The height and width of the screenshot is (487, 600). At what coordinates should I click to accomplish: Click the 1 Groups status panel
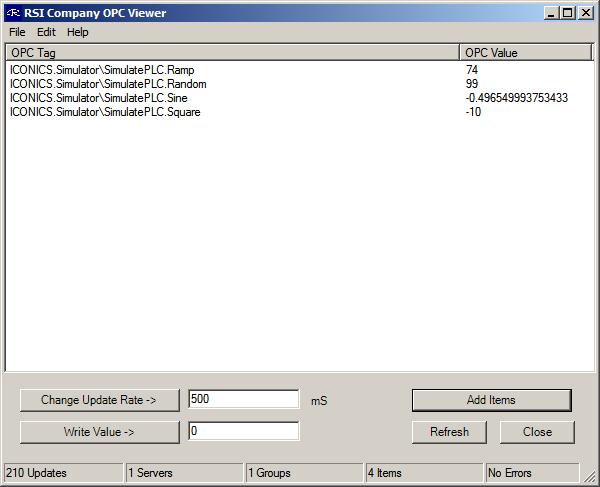point(304,473)
